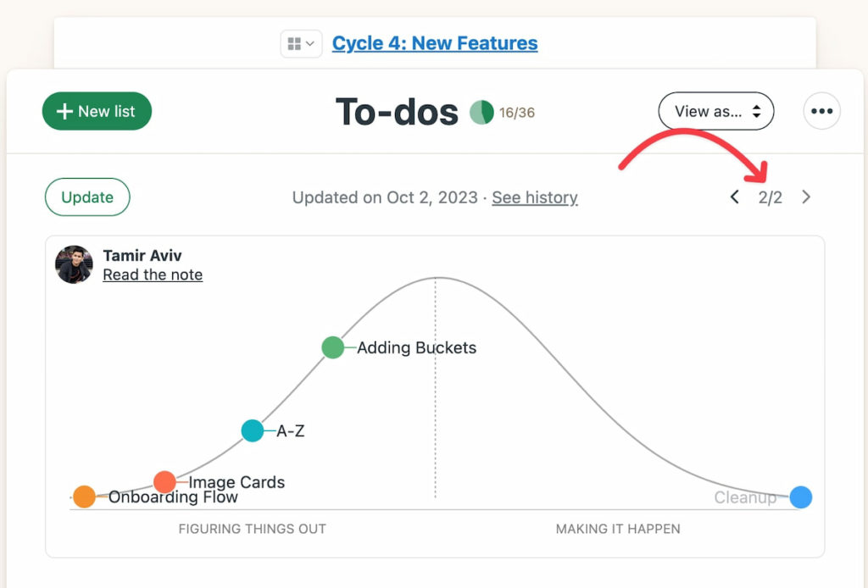Image resolution: width=868 pixels, height=588 pixels.
Task: Click the Update button
Action: 87,197
